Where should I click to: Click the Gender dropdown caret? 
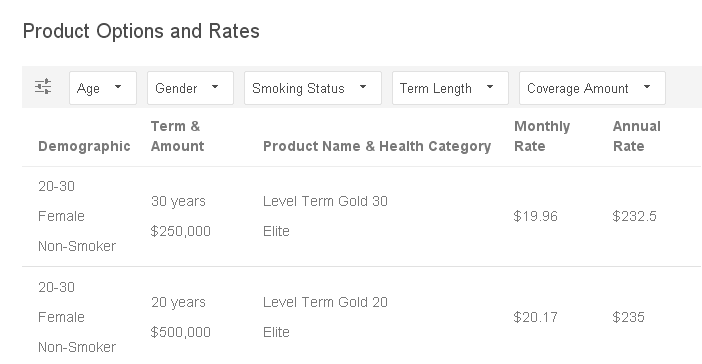[x=215, y=87]
